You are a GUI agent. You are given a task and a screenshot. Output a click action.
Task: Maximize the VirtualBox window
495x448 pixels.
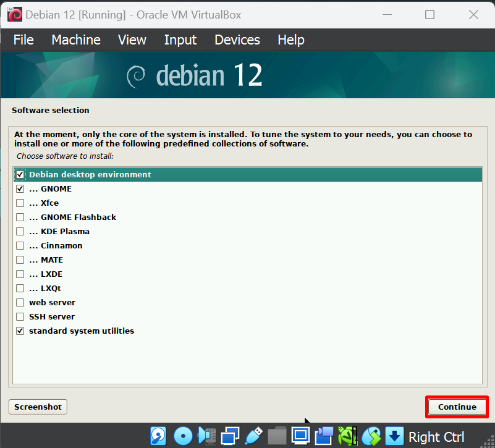tap(429, 15)
